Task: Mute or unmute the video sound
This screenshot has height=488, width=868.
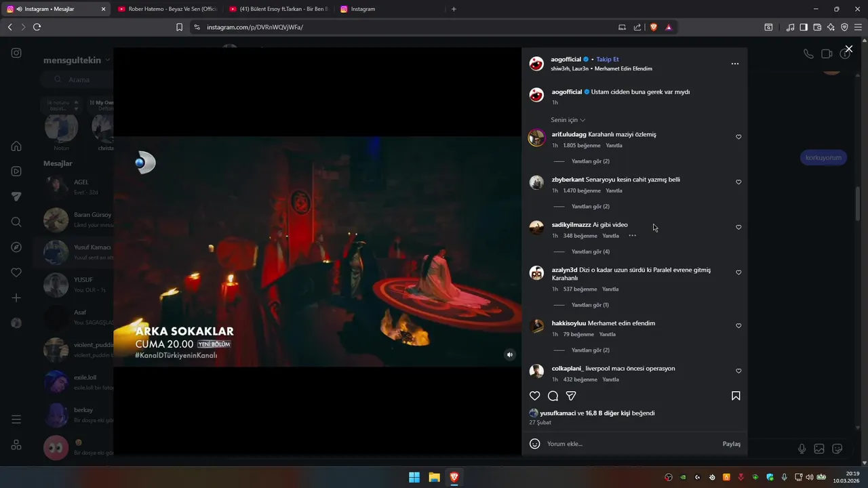Action: (x=510, y=354)
